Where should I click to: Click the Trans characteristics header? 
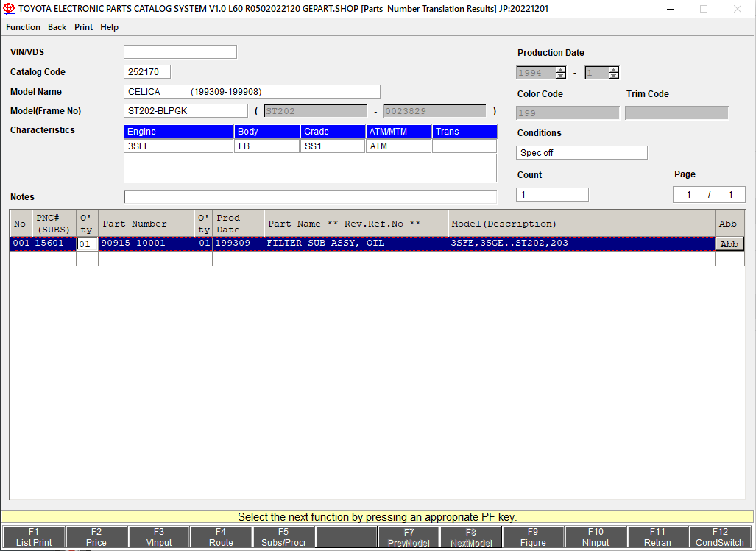tap(464, 132)
